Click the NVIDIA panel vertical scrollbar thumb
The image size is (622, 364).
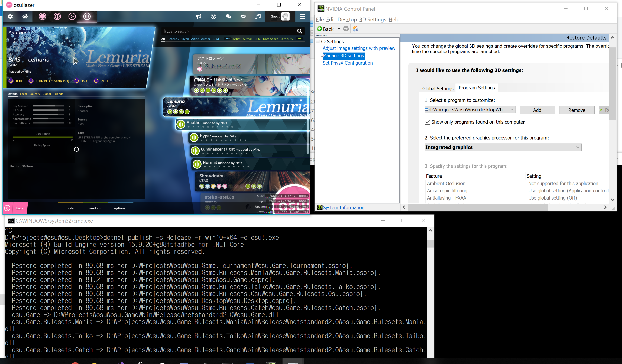pyautogui.click(x=612, y=84)
